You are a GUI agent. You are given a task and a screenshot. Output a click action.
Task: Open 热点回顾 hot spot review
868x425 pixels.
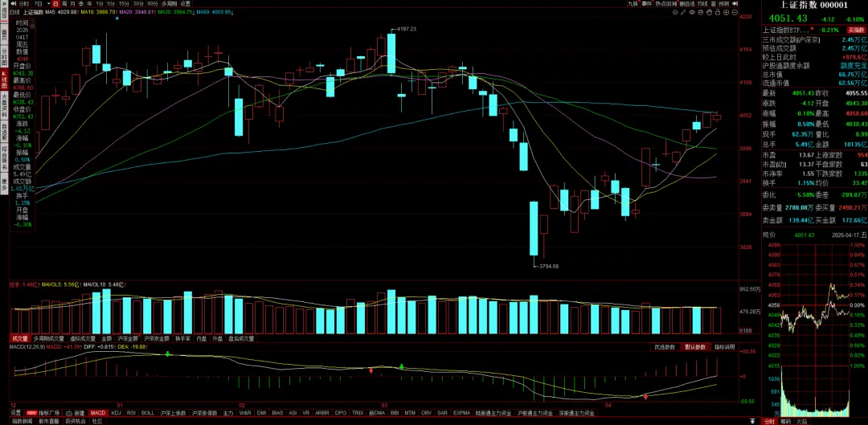(666, 4)
